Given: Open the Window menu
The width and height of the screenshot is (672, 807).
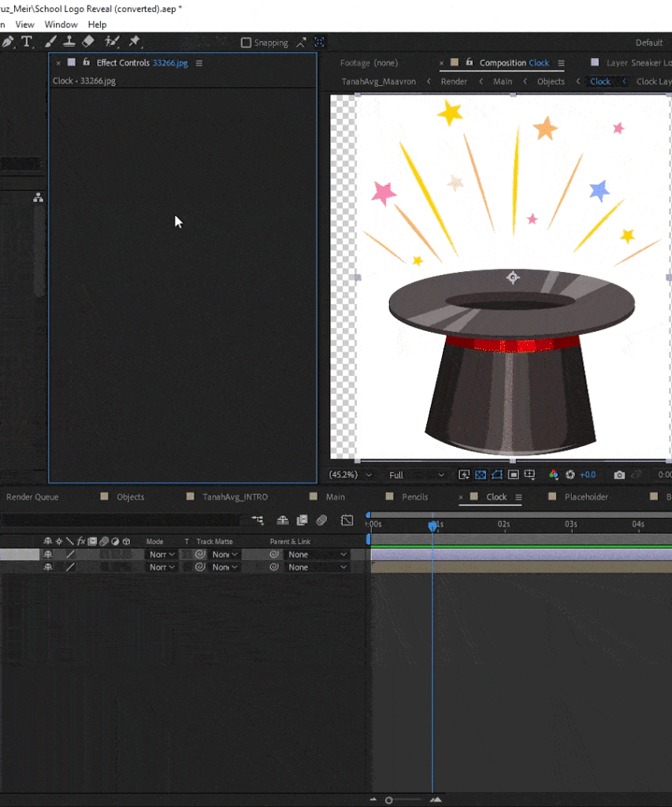Looking at the screenshot, I should point(61,24).
